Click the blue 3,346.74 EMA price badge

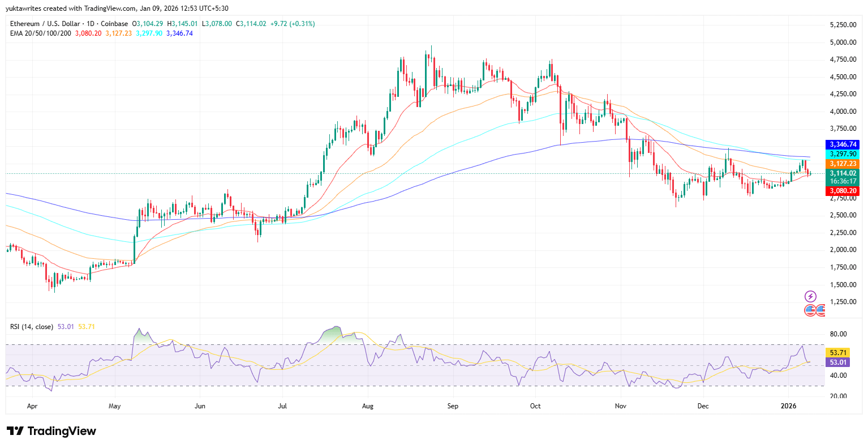tap(843, 144)
